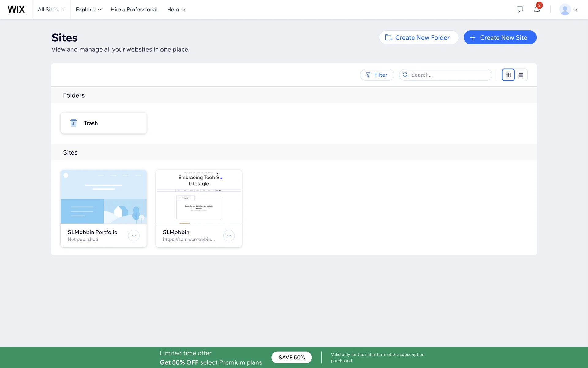The width and height of the screenshot is (588, 368).
Task: Click Hire a Professional
Action: click(134, 10)
